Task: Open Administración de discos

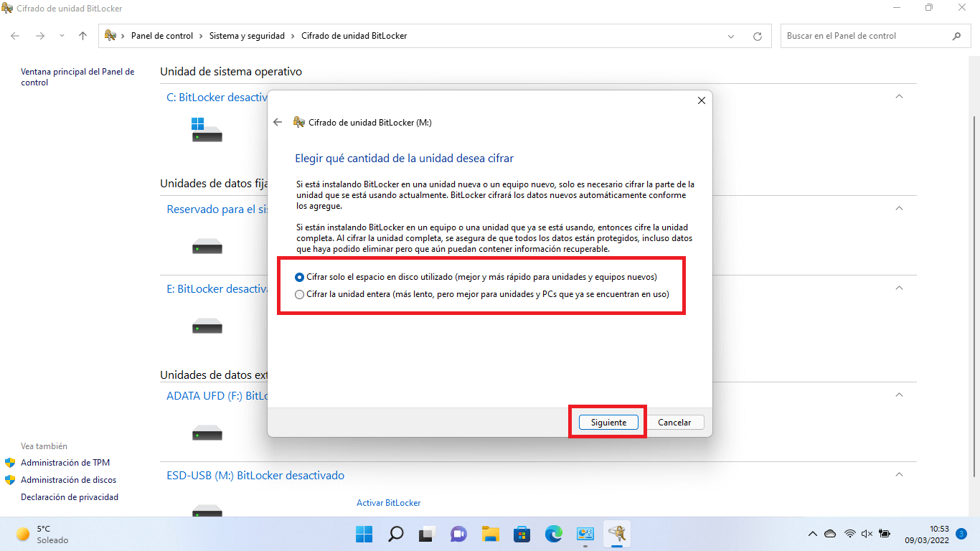Action: coord(68,480)
